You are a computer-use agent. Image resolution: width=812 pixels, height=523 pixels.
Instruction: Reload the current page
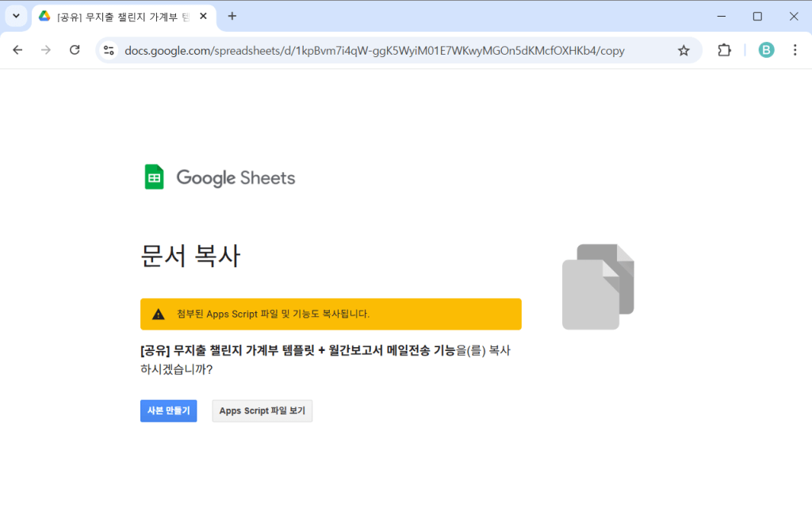click(x=75, y=51)
